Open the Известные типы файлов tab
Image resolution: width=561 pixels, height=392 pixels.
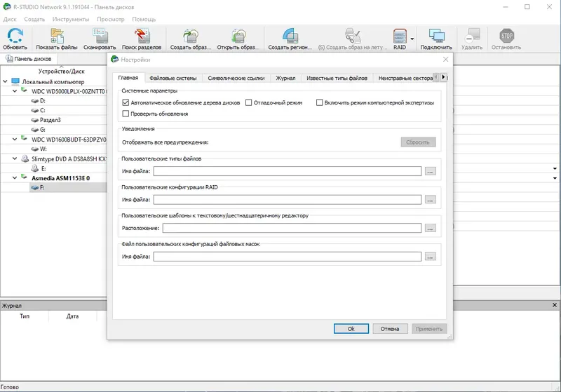click(337, 78)
